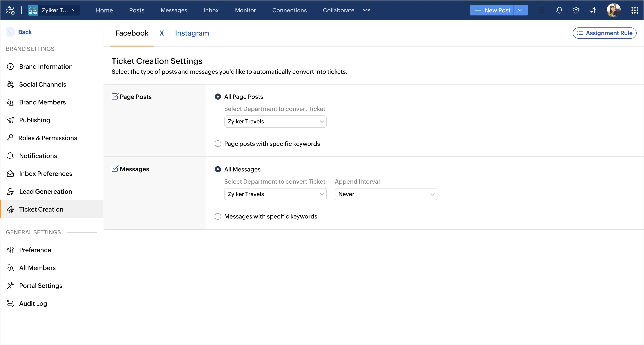Image resolution: width=644 pixels, height=345 pixels.
Task: Click the Social Channels icon
Action: pos(10,84)
